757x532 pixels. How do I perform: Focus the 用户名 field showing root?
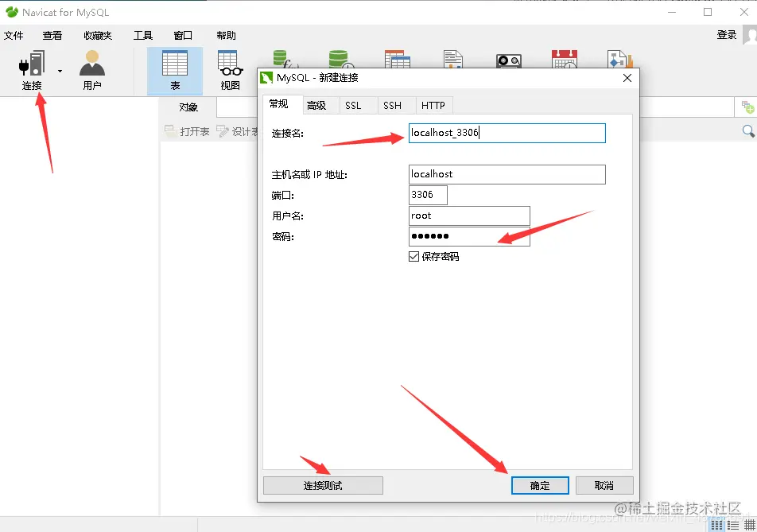pos(469,216)
